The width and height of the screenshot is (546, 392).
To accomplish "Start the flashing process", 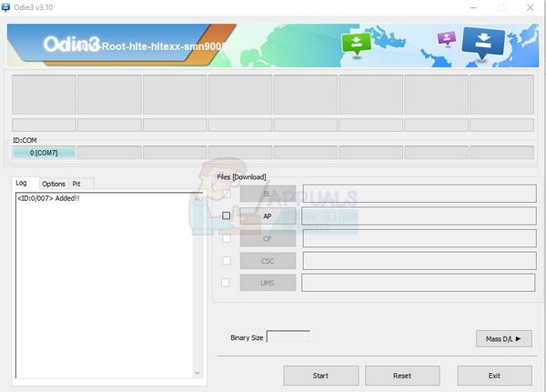I will [320, 376].
